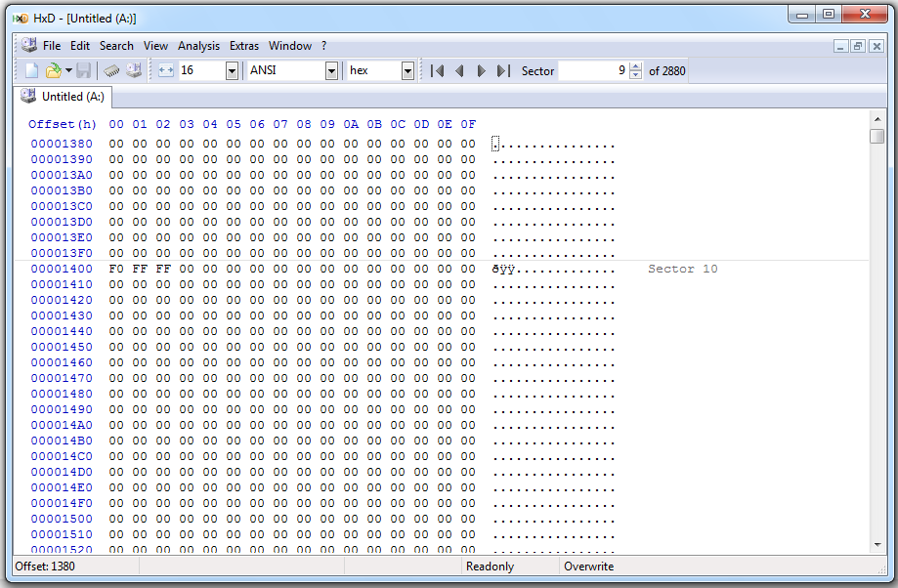Restore the inner document window

coord(858,46)
